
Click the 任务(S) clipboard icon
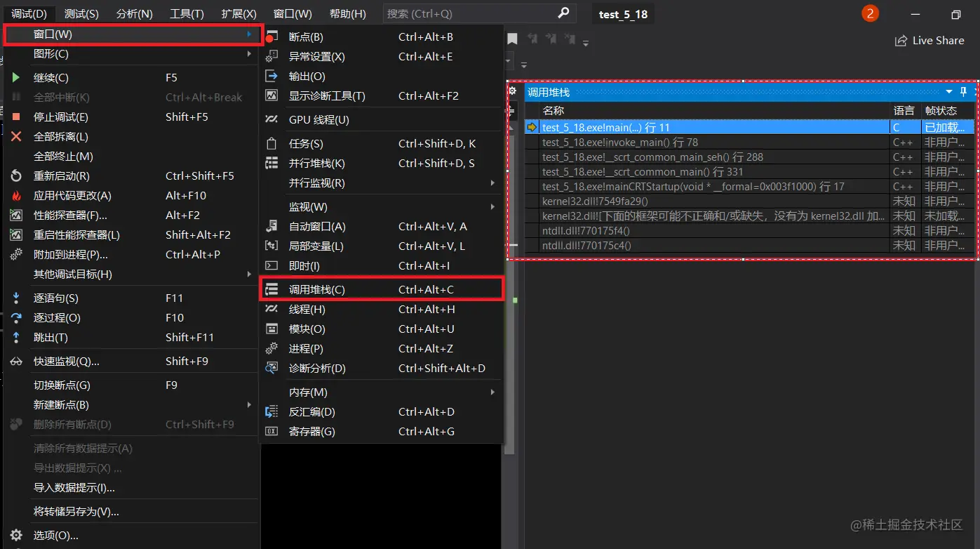(x=271, y=144)
